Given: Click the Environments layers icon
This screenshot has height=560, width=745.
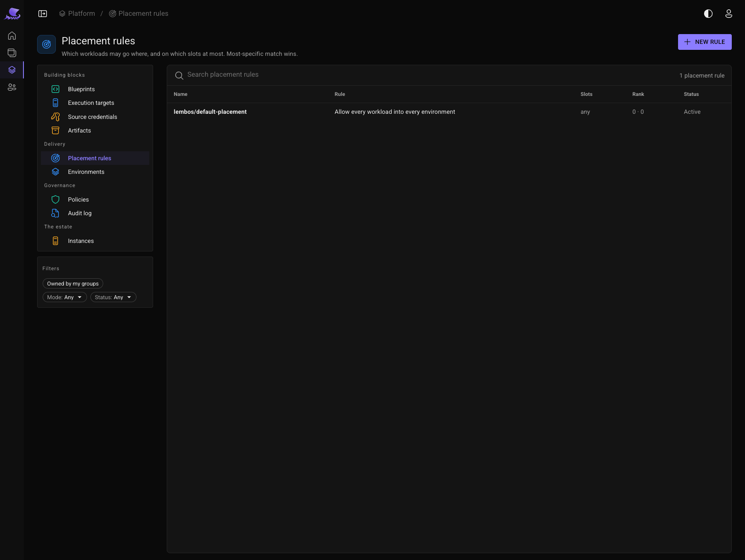Looking at the screenshot, I should (55, 172).
